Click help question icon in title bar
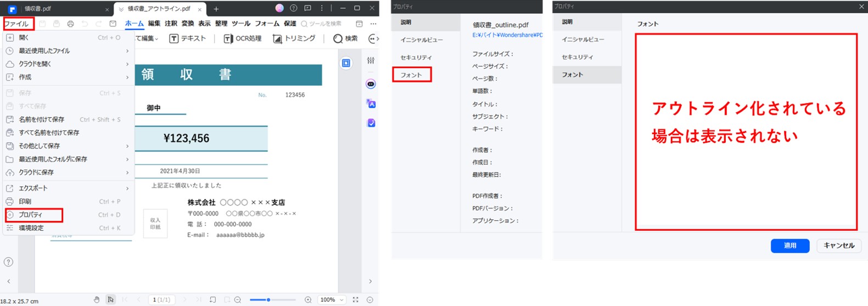Viewport: 868px width, 306px height. pyautogui.click(x=294, y=8)
